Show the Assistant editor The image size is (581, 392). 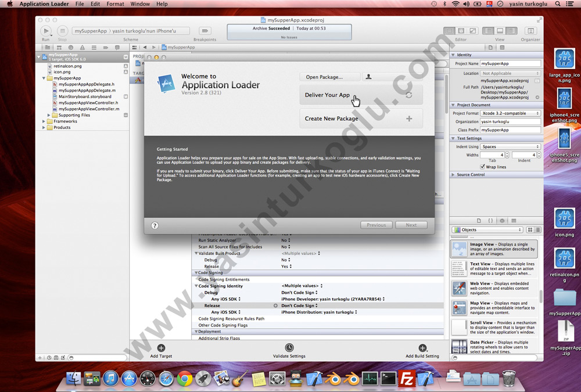coord(461,31)
